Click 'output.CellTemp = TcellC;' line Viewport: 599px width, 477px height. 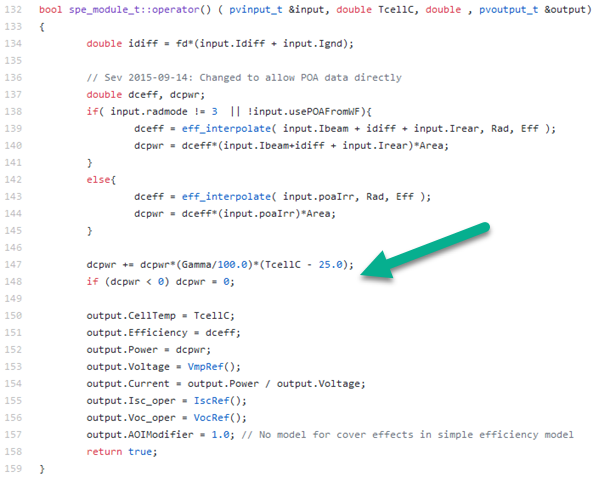click(160, 316)
